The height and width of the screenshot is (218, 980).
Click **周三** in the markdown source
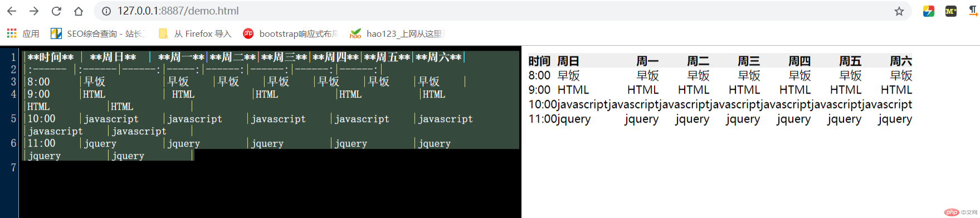tap(284, 57)
